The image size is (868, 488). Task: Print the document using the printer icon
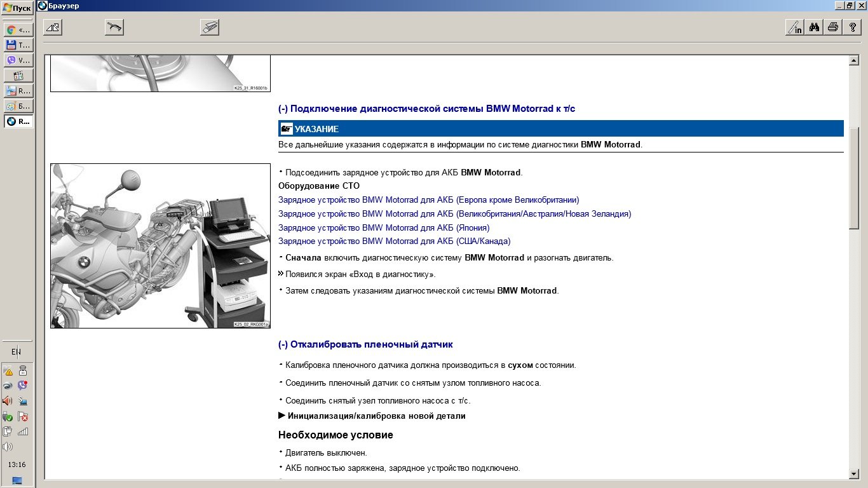pos(833,27)
